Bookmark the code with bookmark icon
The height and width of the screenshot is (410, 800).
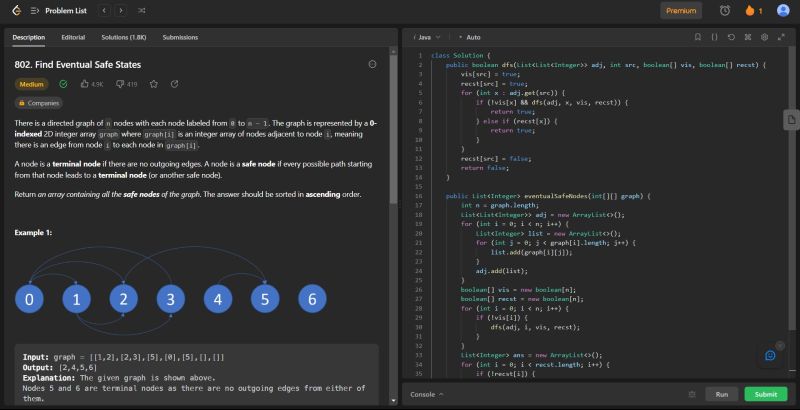pos(697,37)
